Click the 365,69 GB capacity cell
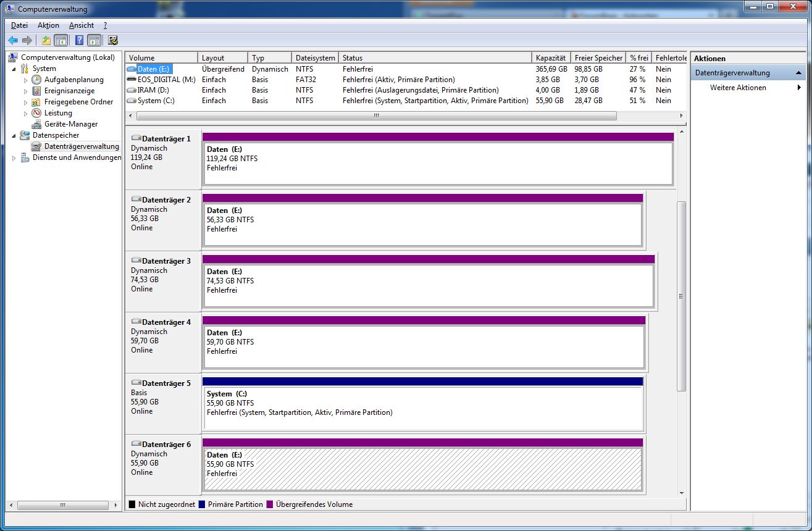 (x=551, y=69)
